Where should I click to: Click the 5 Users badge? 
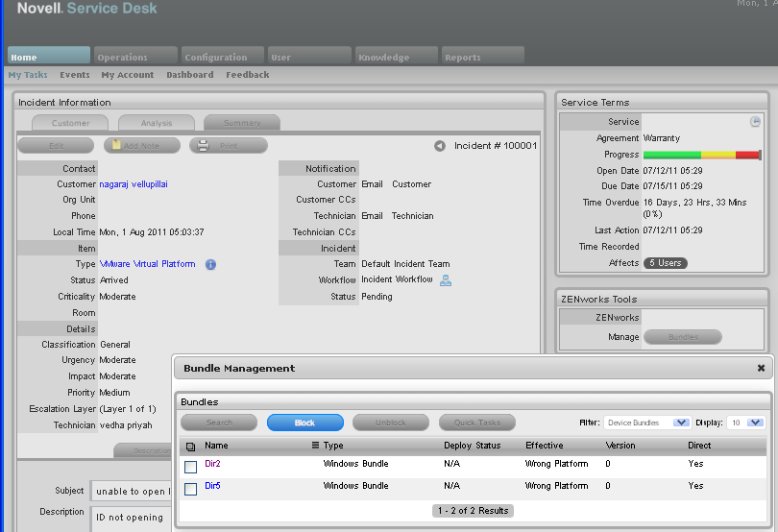(x=665, y=263)
